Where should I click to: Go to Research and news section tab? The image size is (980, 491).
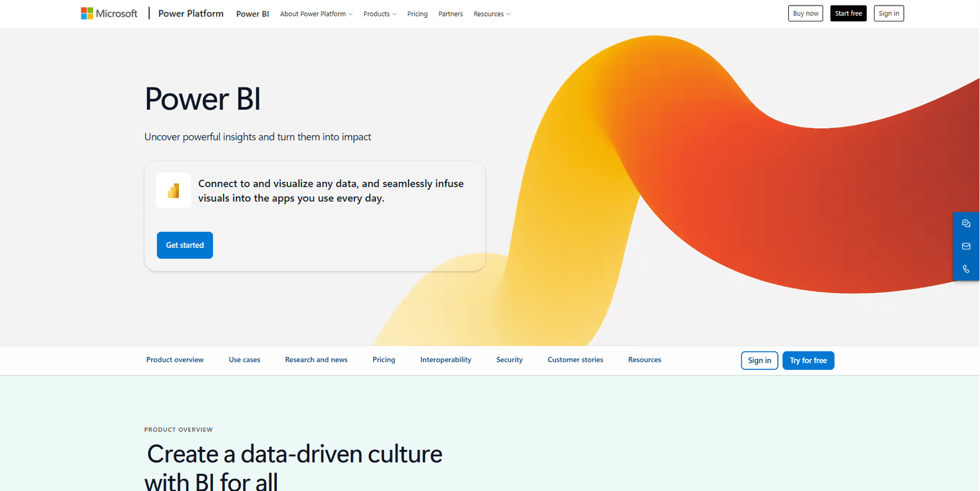point(316,360)
